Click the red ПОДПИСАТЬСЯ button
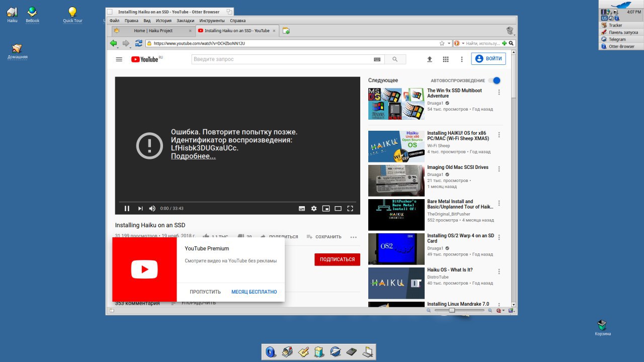Image resolution: width=644 pixels, height=362 pixels. [337, 259]
